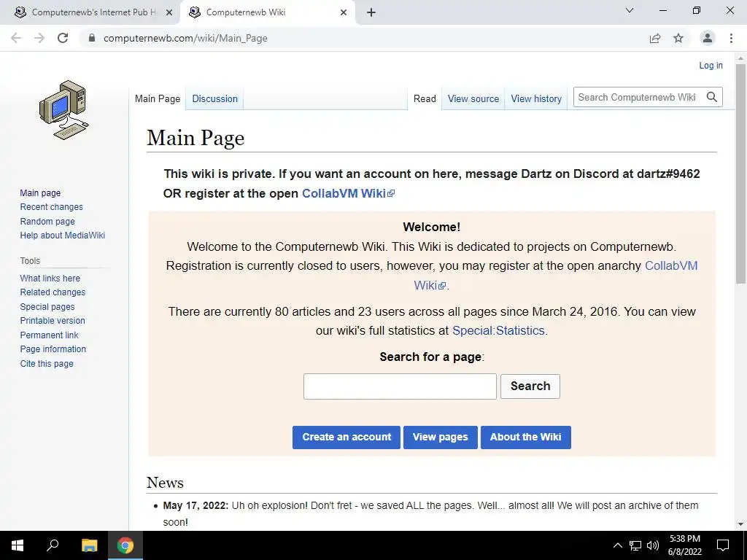The image size is (747, 560).
Task: Open the Chrome three-dot menu
Action: tap(731, 38)
